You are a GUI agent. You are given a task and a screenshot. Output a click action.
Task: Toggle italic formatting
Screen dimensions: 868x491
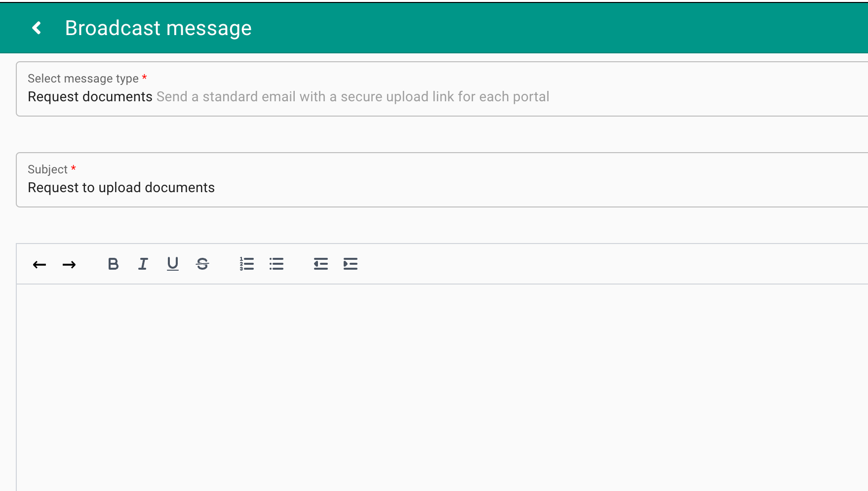tap(143, 264)
